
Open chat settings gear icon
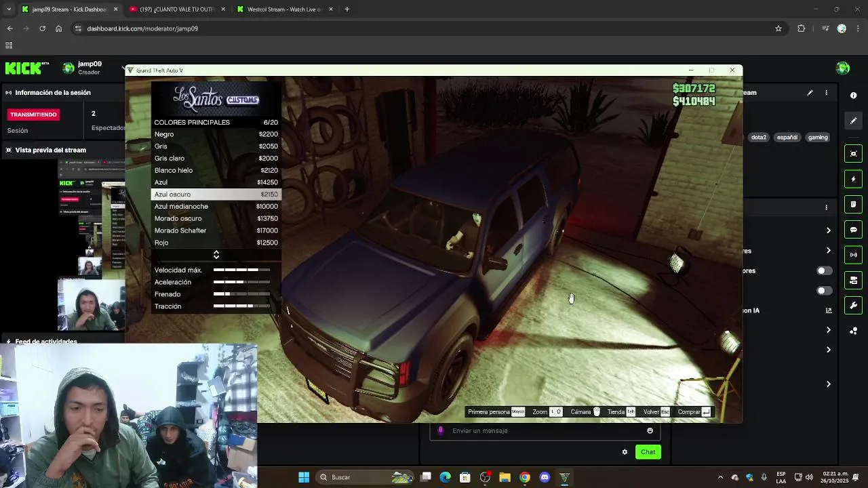click(x=625, y=452)
